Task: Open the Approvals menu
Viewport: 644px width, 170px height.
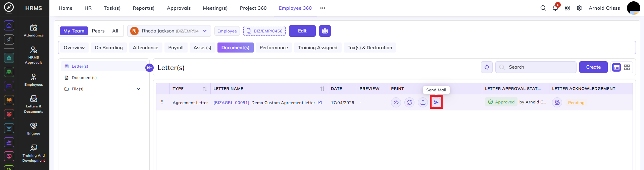Action: [x=179, y=8]
